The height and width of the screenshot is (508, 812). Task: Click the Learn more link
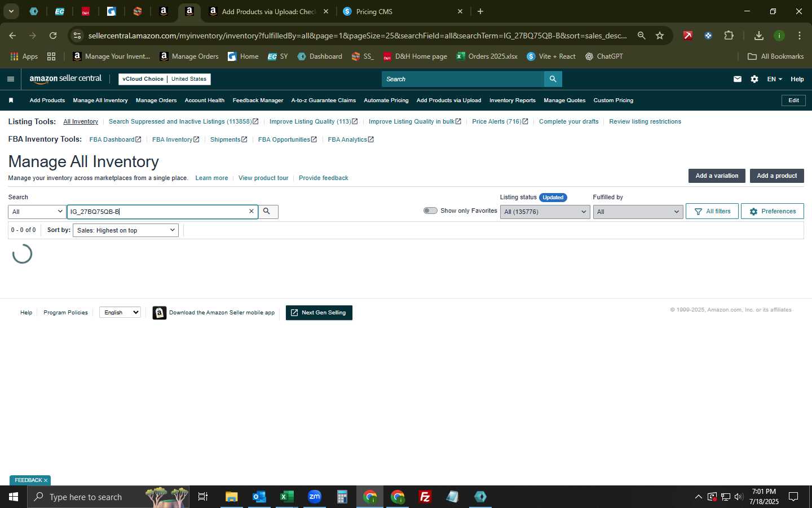[x=211, y=178]
